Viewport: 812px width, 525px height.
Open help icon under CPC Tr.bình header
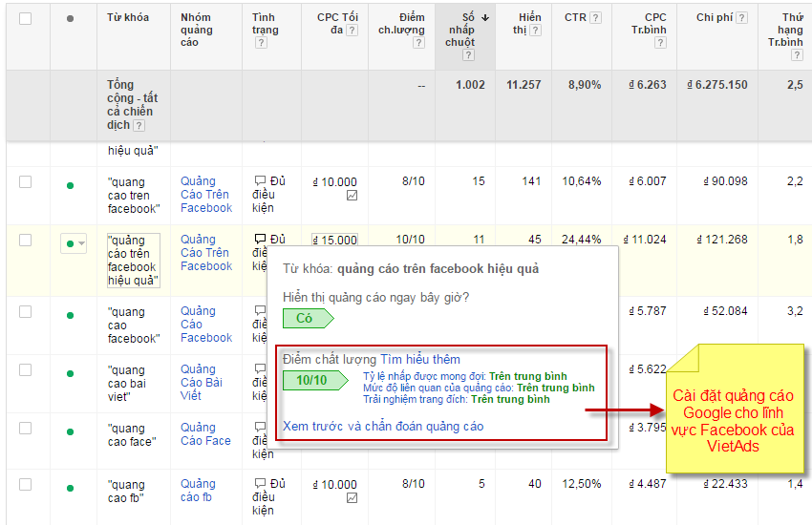coord(660,42)
